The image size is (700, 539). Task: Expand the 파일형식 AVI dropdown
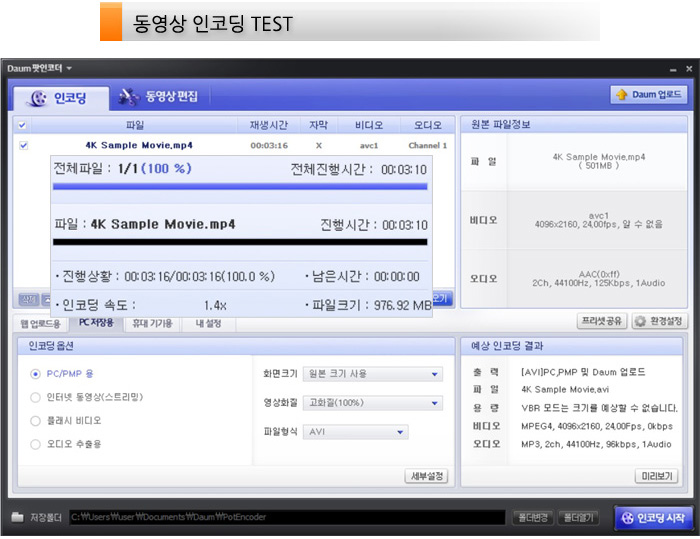click(356, 432)
